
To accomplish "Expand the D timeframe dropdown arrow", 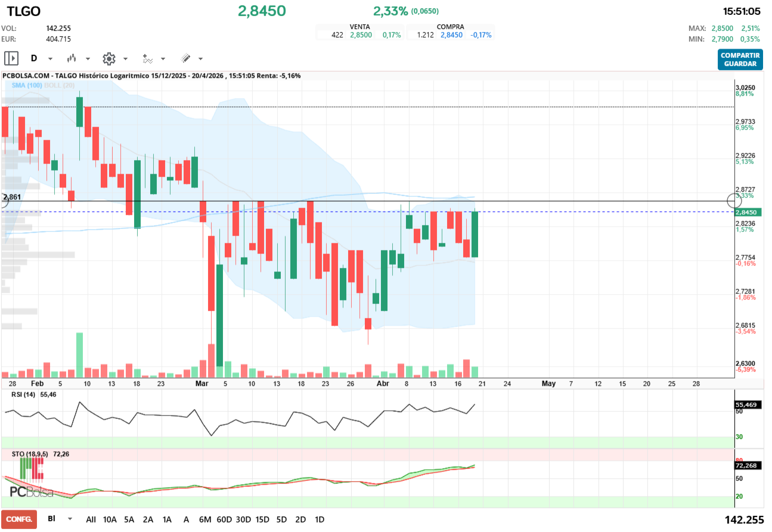I will click(x=50, y=59).
